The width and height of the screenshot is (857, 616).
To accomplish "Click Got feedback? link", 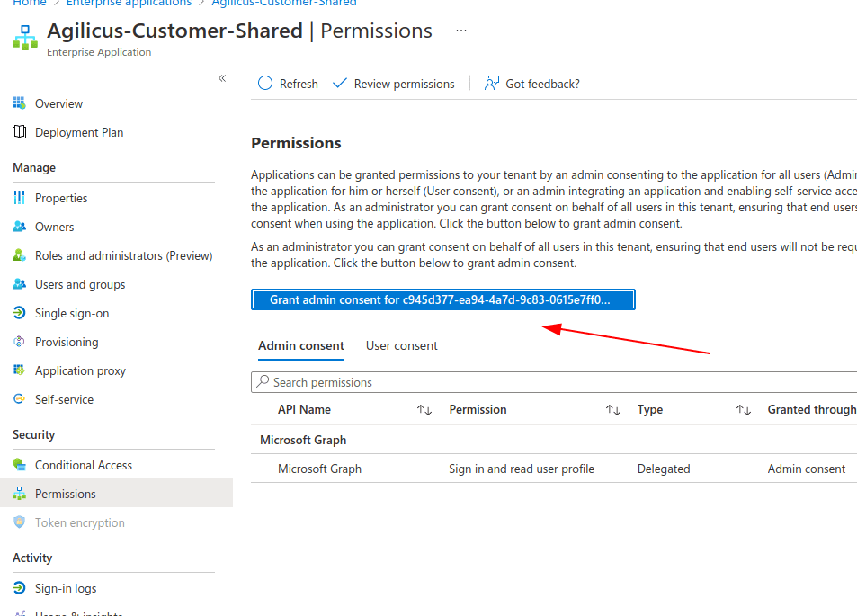I will pos(542,84).
